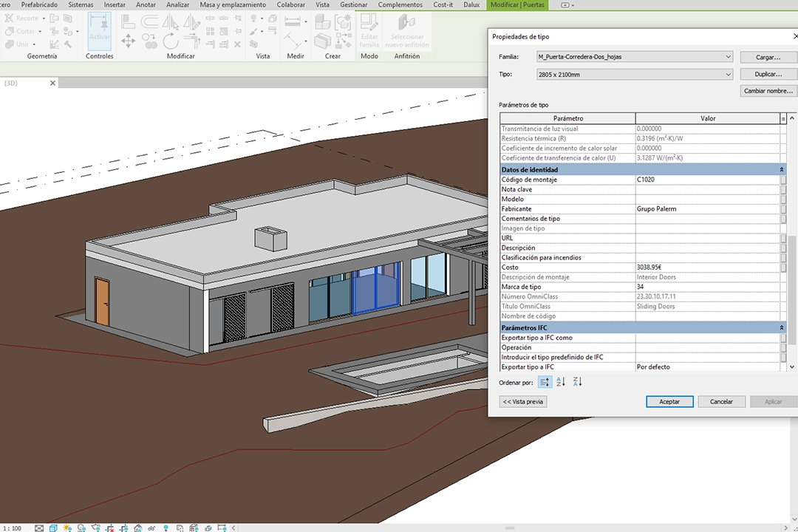This screenshot has height=532, width=798.
Task: Open the Colaborar ribbon tab
Action: coord(291,4)
